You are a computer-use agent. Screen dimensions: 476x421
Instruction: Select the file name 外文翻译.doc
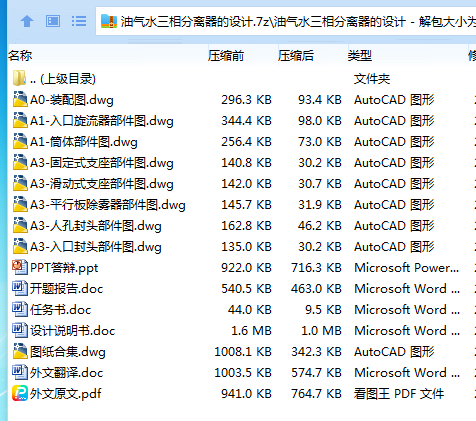point(67,373)
